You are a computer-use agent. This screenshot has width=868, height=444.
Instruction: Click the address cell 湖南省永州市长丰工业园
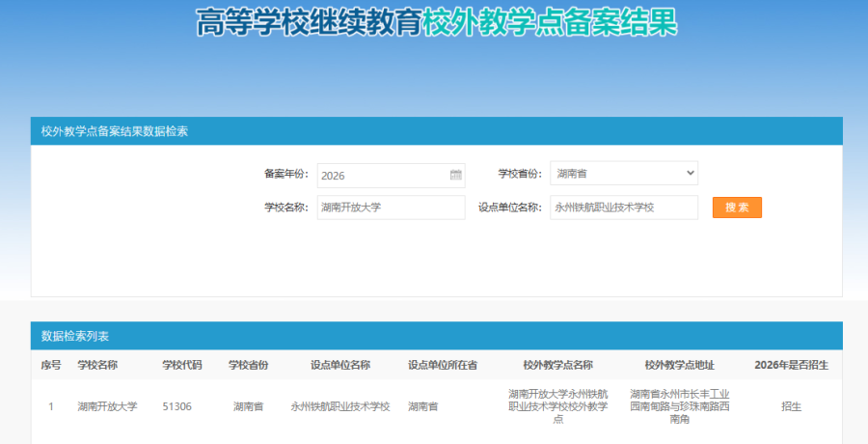click(x=679, y=406)
